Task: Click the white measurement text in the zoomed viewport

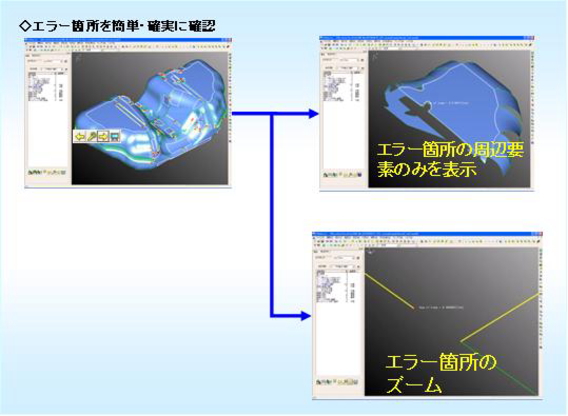Action: pyautogui.click(x=440, y=307)
